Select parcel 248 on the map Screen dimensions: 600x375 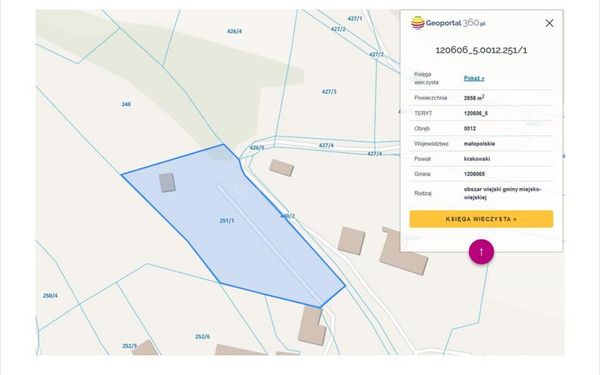click(x=126, y=104)
